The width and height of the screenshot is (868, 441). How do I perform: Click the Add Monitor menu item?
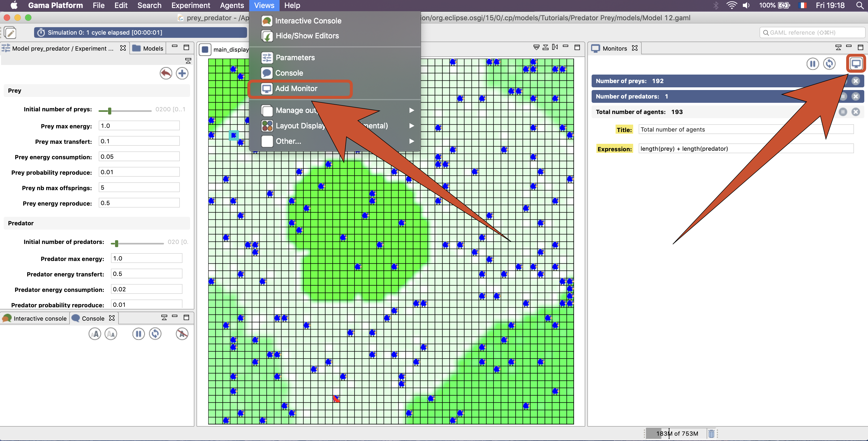click(296, 88)
